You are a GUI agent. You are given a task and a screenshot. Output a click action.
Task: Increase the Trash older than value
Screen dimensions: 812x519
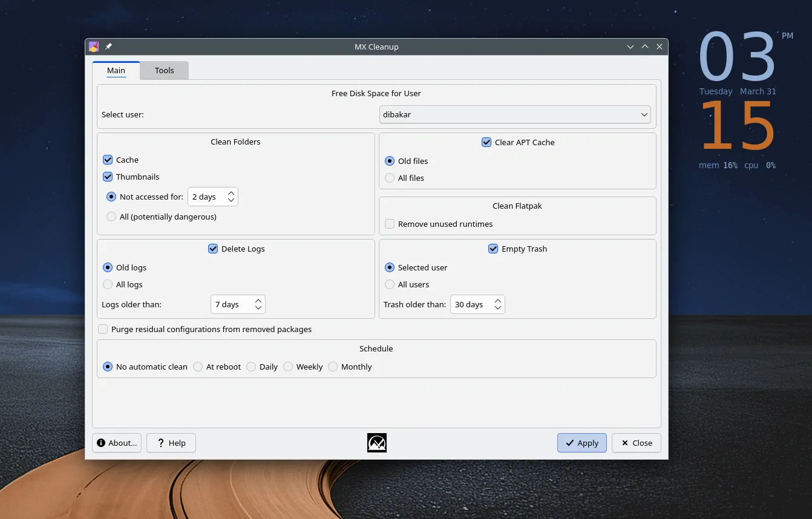pyautogui.click(x=497, y=301)
